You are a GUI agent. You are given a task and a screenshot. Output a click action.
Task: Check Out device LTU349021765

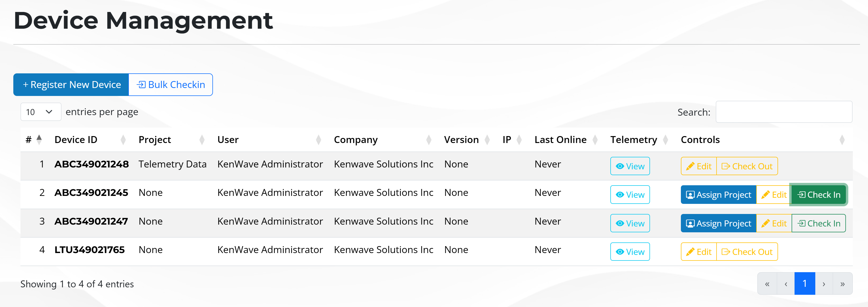coord(747,251)
